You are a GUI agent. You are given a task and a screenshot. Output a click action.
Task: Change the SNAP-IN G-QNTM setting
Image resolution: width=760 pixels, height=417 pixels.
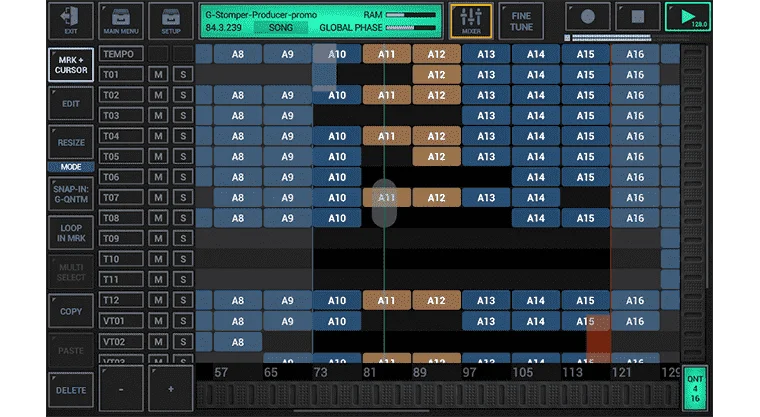(x=71, y=194)
